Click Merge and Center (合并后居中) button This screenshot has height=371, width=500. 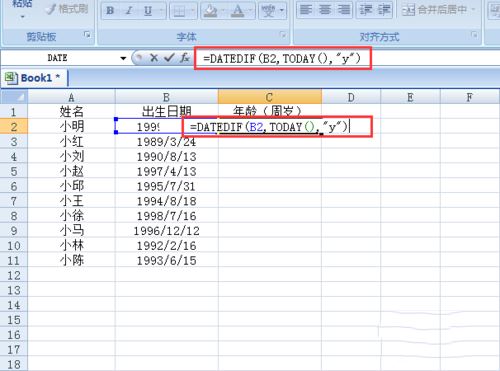[435, 10]
